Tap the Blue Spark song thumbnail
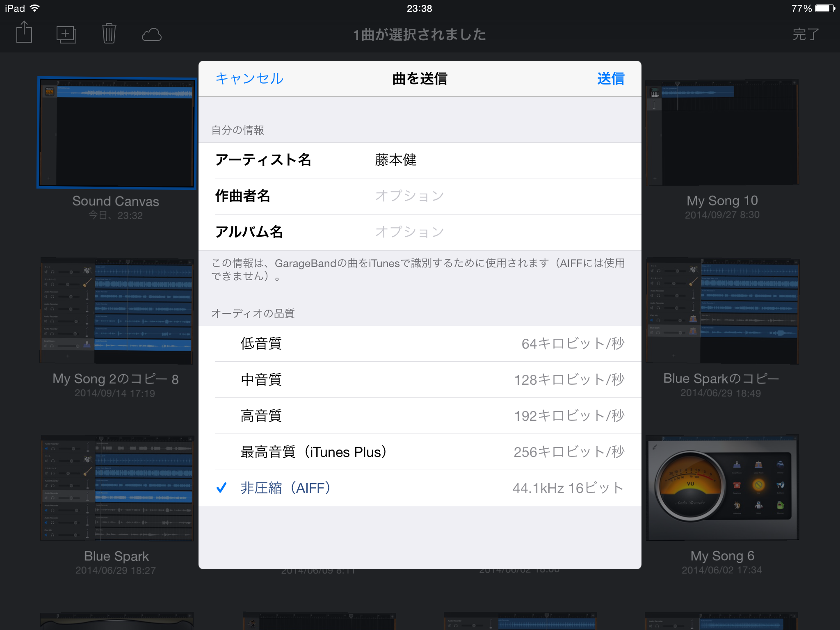 pyautogui.click(x=117, y=488)
